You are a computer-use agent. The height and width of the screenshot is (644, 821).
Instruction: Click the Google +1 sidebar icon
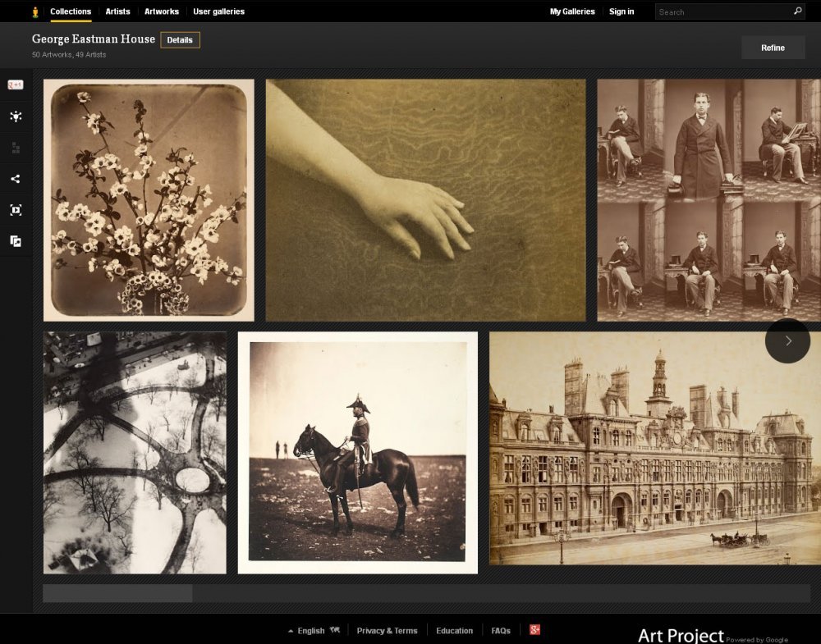15,84
